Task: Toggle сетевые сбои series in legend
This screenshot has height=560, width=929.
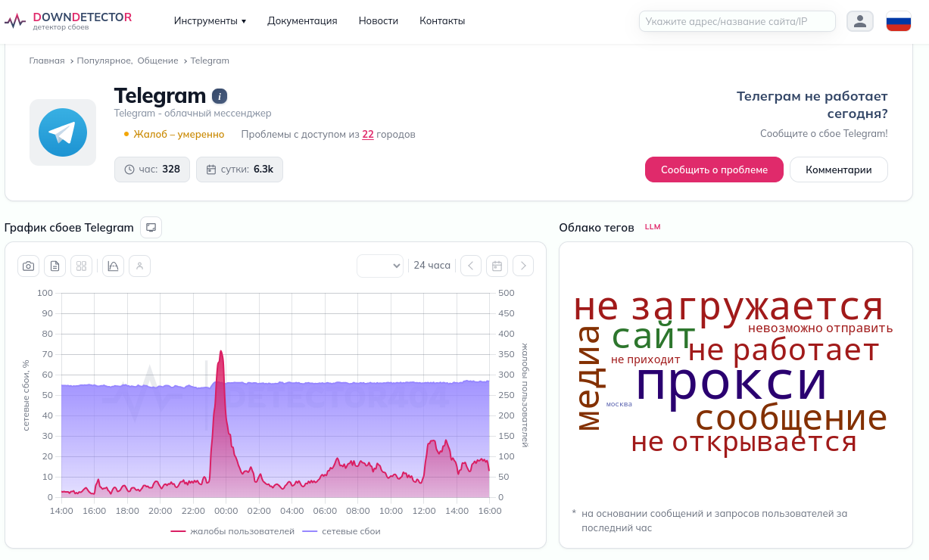Action: pyautogui.click(x=341, y=531)
